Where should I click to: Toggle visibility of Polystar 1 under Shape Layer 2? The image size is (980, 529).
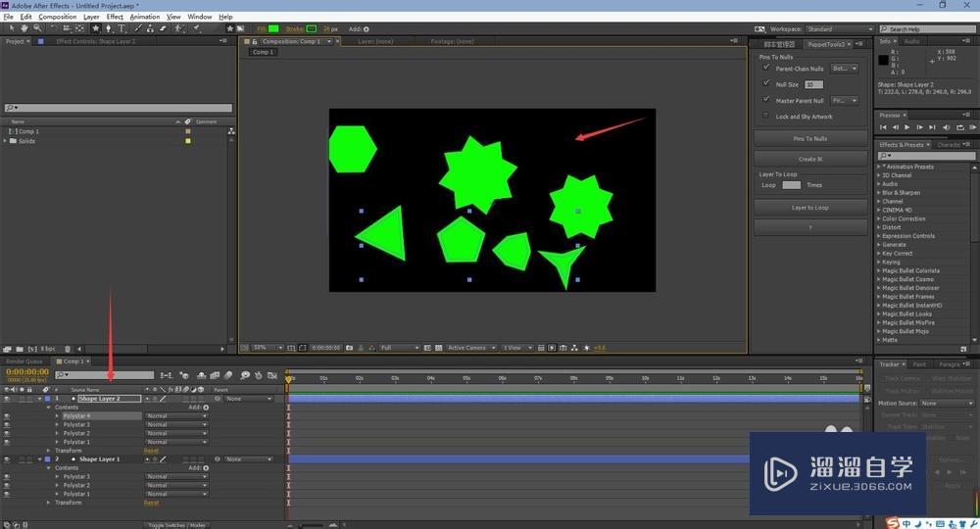tap(7, 442)
